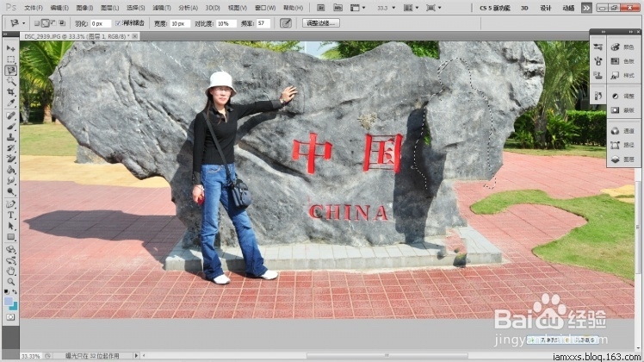Select the Paint Bucket tool
The image size is (644, 362).
(10, 170)
